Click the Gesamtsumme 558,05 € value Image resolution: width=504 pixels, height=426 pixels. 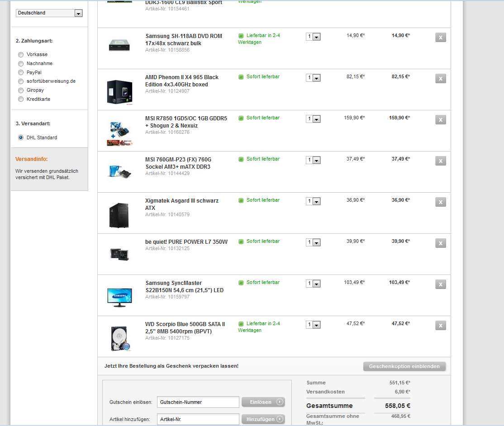point(398,406)
